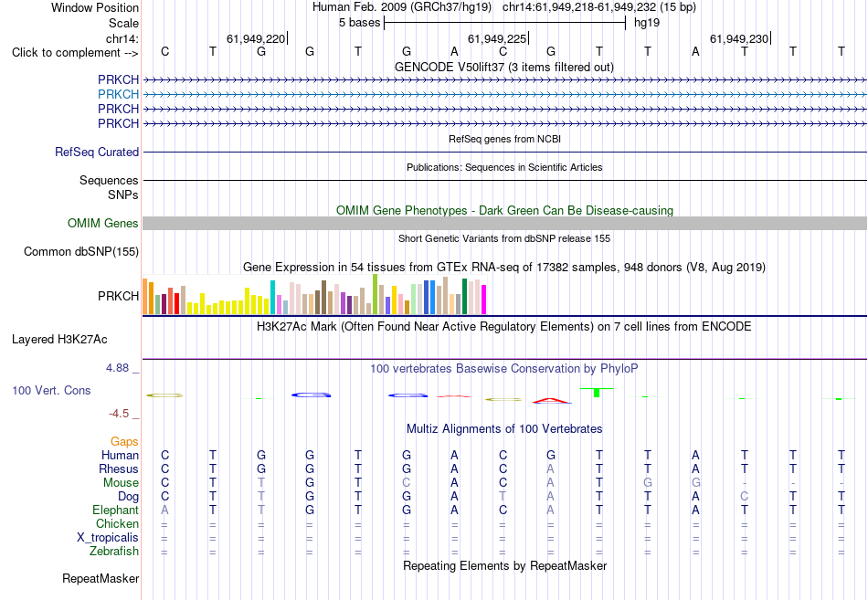Viewport: 868px width, 600px height.
Task: Select the Rhesus alignment row label
Action: (x=119, y=468)
